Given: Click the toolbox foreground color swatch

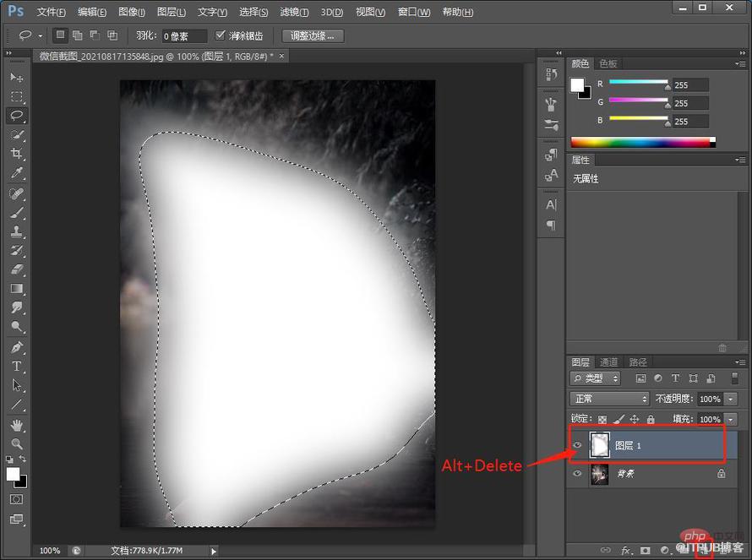Looking at the screenshot, I should point(13,474).
